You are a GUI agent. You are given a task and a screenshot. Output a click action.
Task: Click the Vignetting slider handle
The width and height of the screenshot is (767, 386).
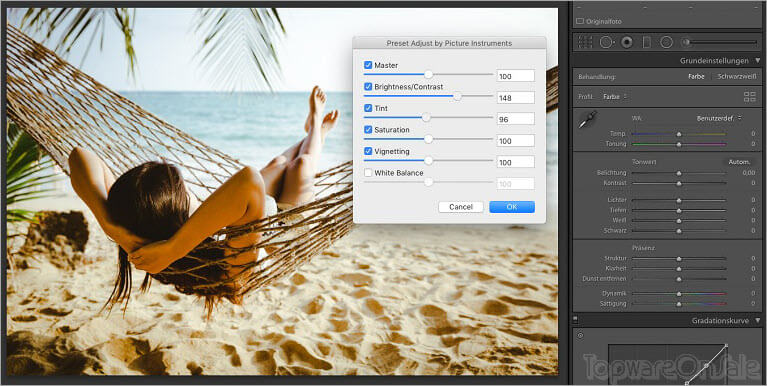429,160
